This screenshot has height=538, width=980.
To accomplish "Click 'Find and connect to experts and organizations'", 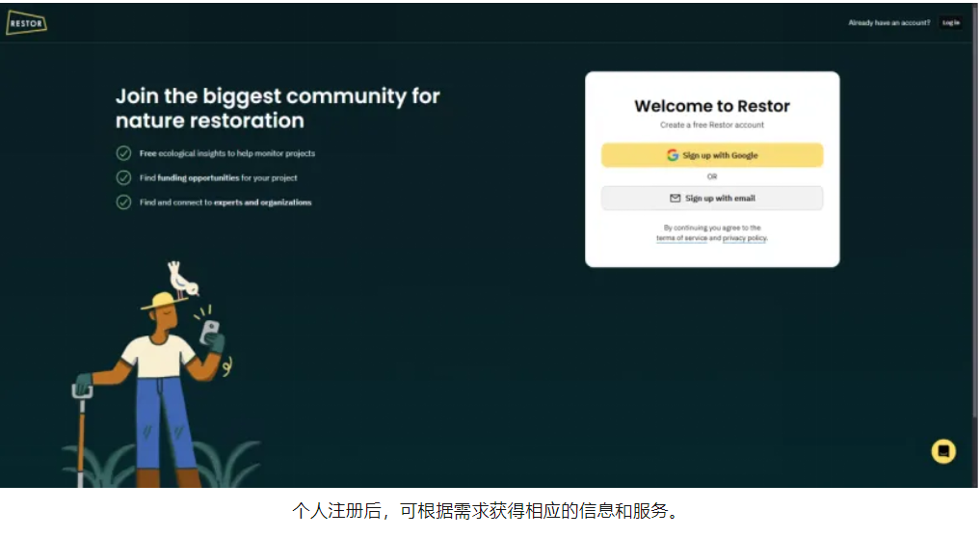I will [225, 202].
